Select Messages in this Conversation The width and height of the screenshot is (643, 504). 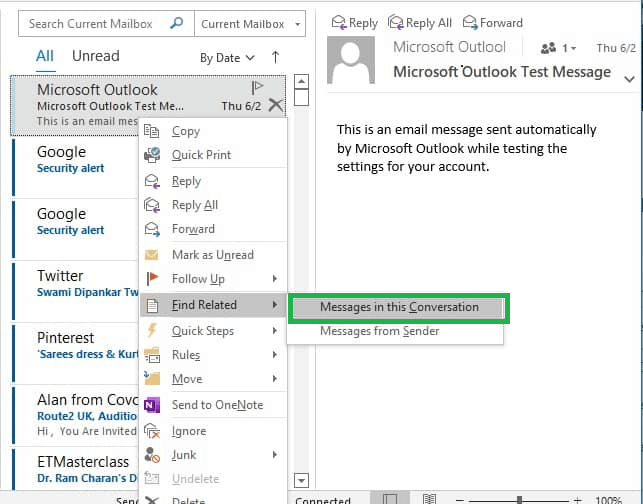click(x=399, y=308)
